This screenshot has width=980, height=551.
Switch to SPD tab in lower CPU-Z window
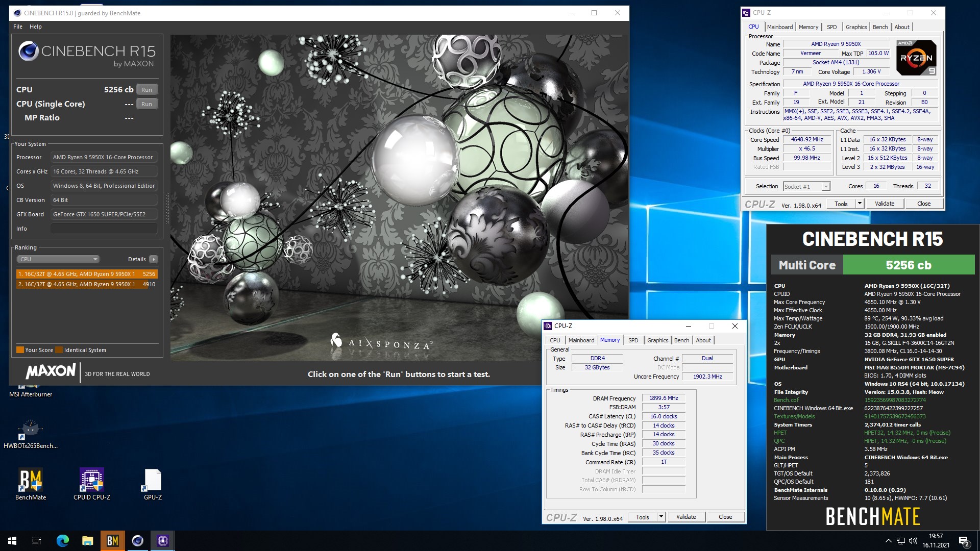pos(633,340)
